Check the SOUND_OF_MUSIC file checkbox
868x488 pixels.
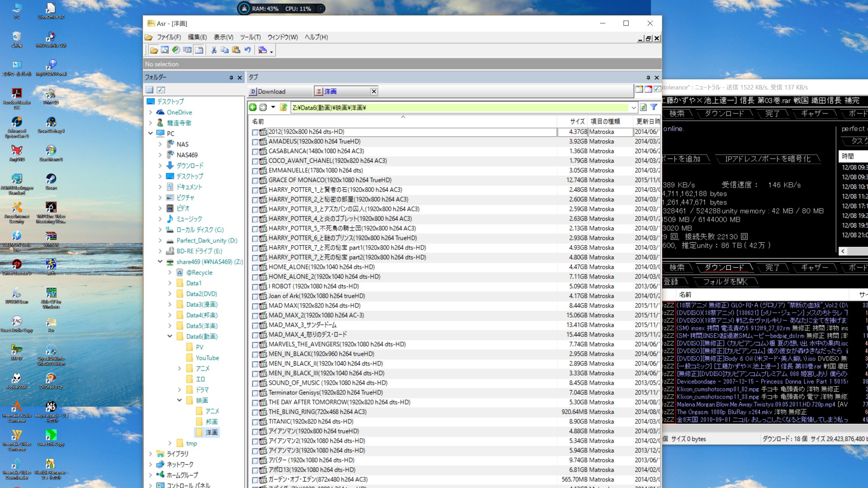click(x=255, y=383)
